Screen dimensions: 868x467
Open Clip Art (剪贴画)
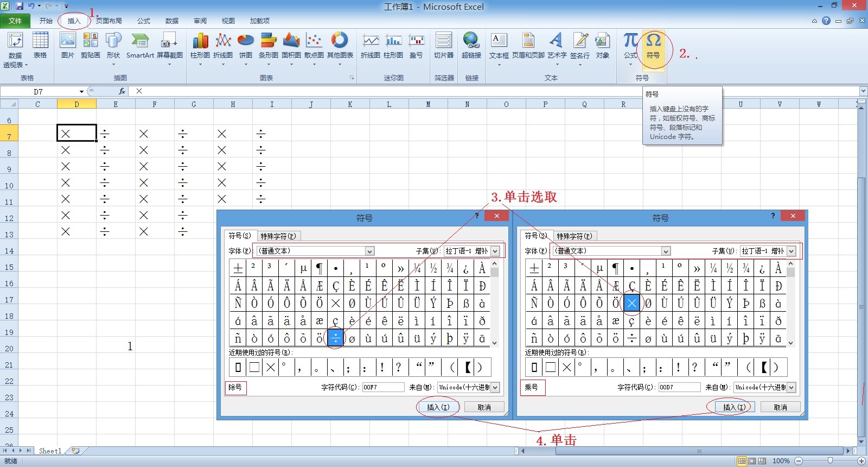(x=90, y=46)
